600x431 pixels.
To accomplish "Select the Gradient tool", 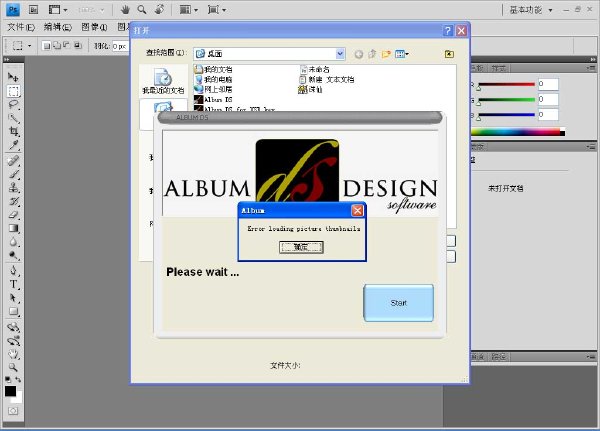I will [x=13, y=229].
